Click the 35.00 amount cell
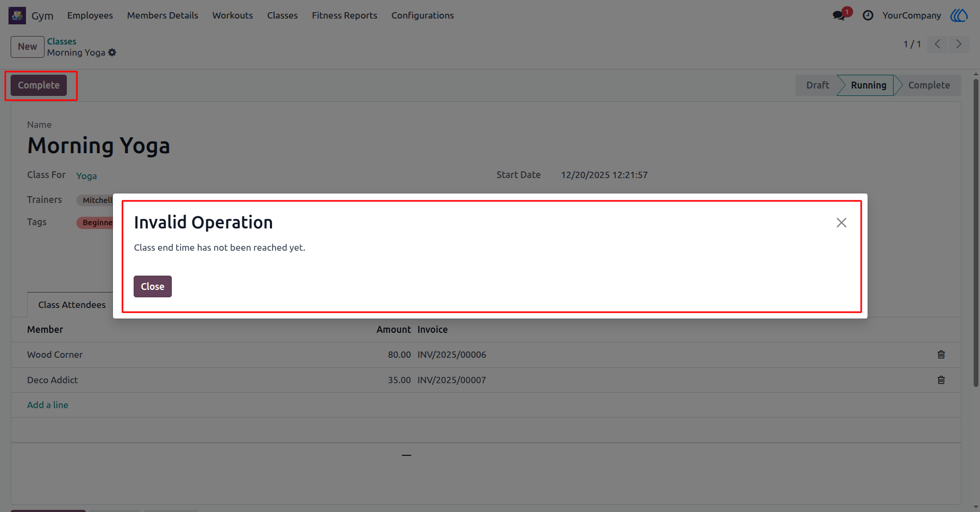Screen dimensions: 980x512 (399, 380)
